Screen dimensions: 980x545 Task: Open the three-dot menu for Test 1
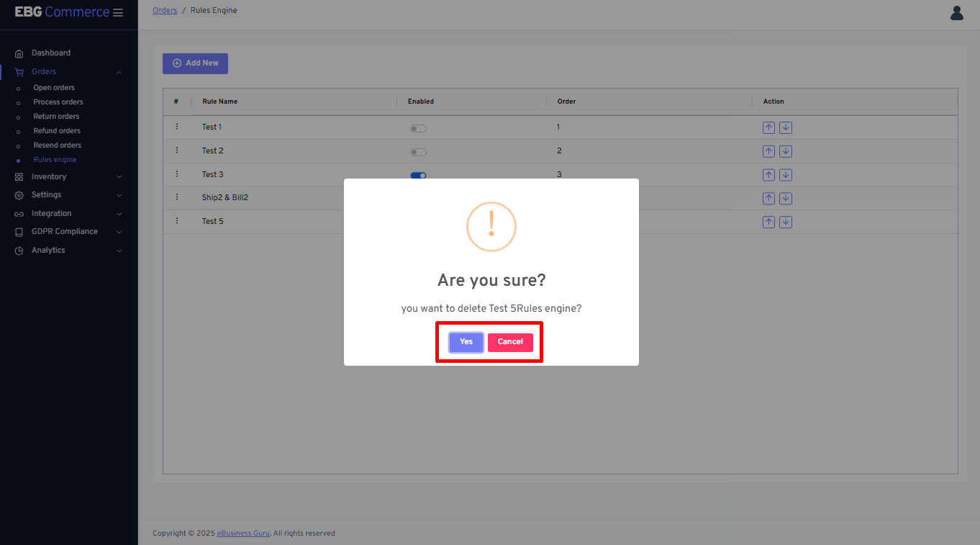[x=177, y=127]
